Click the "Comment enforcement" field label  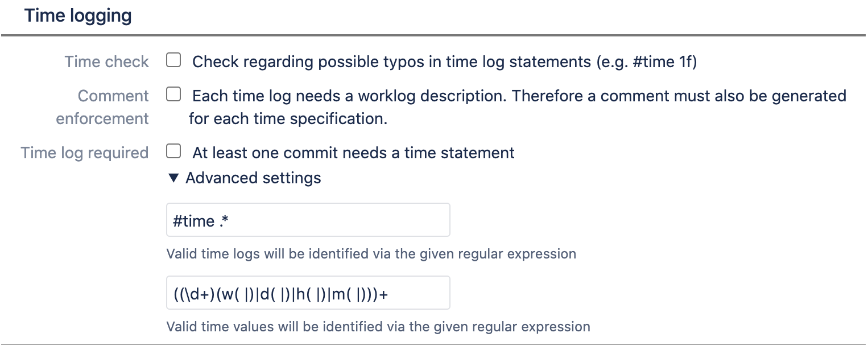point(103,107)
